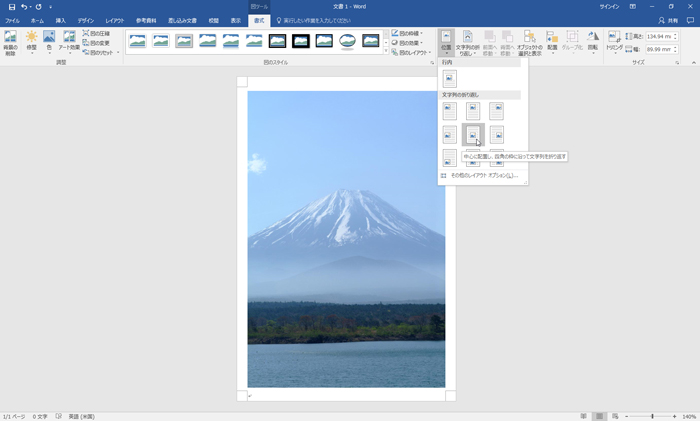Click the Sign in (サインイン) link
Image resolution: width=700 pixels, height=421 pixels.
608,7
